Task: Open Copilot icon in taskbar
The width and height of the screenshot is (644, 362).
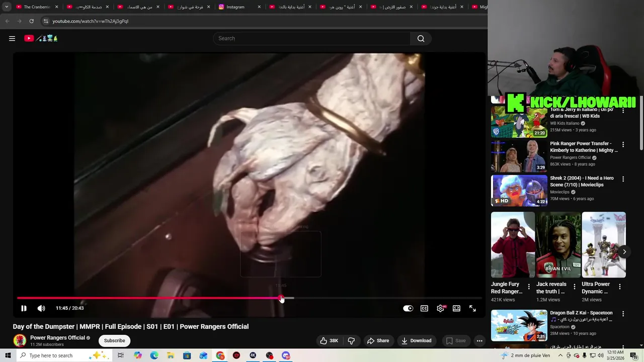Action: click(138, 355)
